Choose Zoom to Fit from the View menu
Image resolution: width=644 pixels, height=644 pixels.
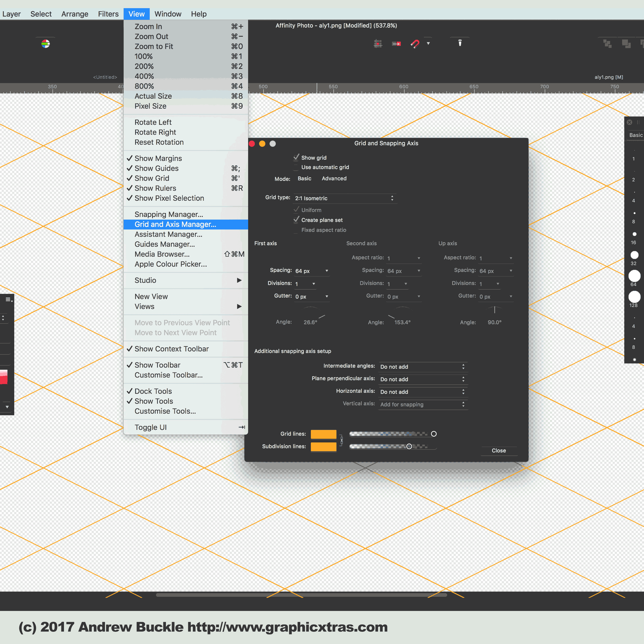point(186,47)
